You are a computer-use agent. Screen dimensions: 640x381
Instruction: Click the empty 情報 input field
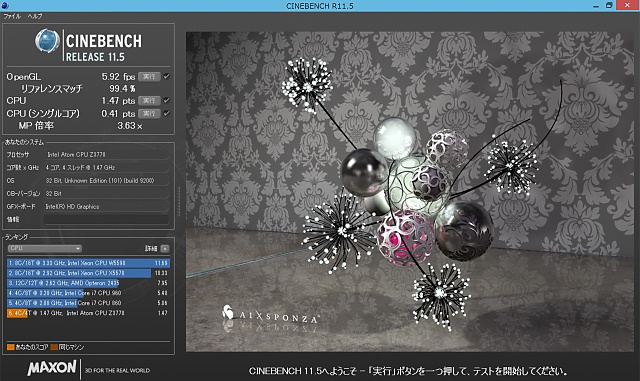[106, 219]
